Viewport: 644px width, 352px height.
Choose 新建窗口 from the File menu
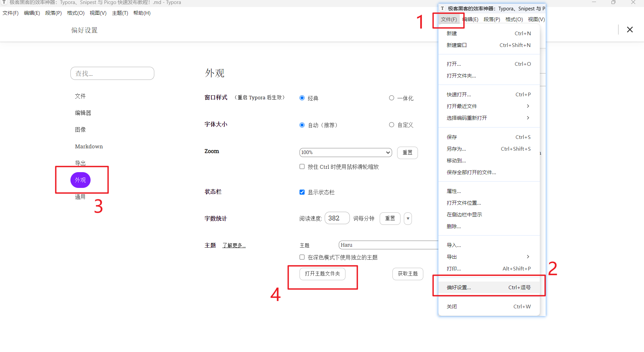point(489,45)
